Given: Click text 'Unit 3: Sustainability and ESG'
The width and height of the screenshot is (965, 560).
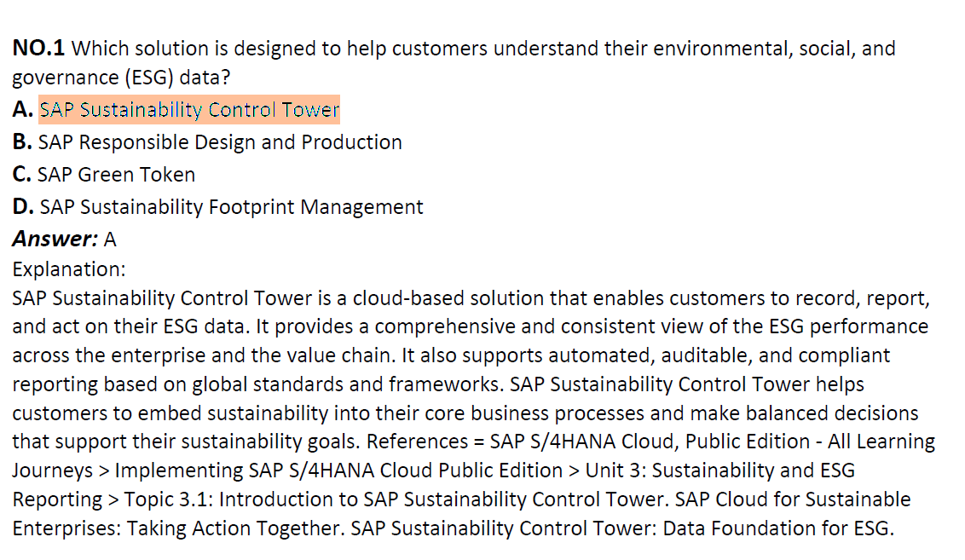Looking at the screenshot, I should (x=720, y=471).
